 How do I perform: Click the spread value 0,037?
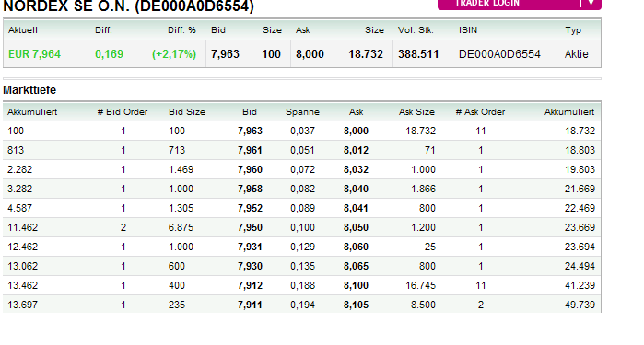303,131
